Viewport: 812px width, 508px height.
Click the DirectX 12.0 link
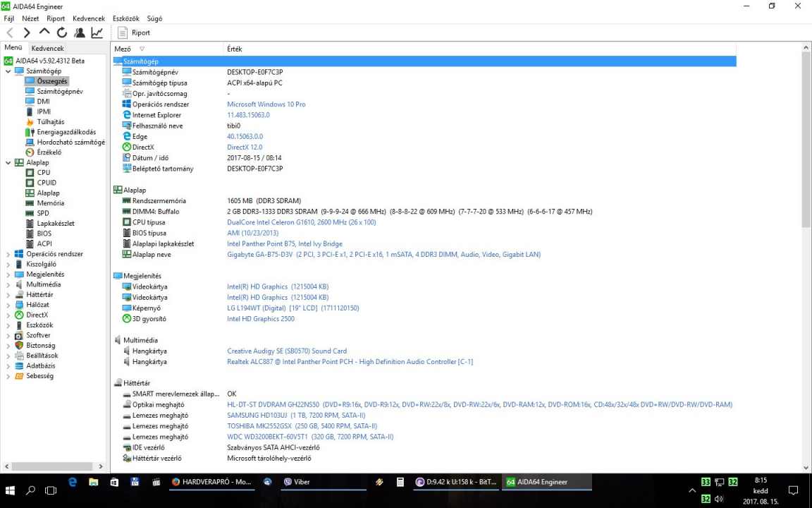(x=245, y=147)
